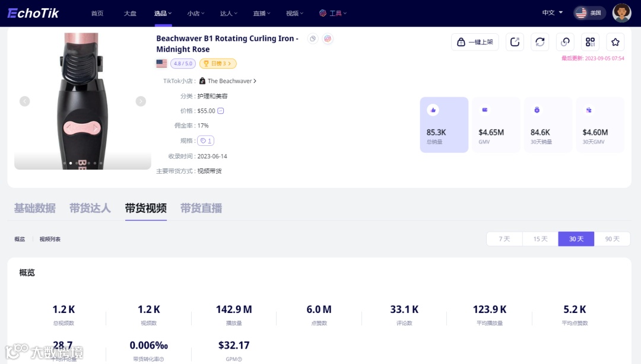The image size is (641, 364).
Task: Click the 带货转化率 help question icon
Action: (161, 359)
